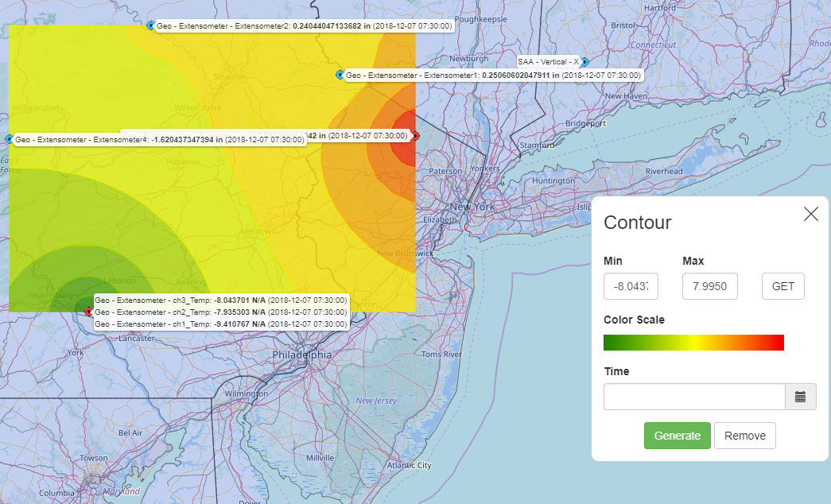Viewport: 831px width, 504px height.
Task: Close the Contour panel
Action: [x=811, y=214]
